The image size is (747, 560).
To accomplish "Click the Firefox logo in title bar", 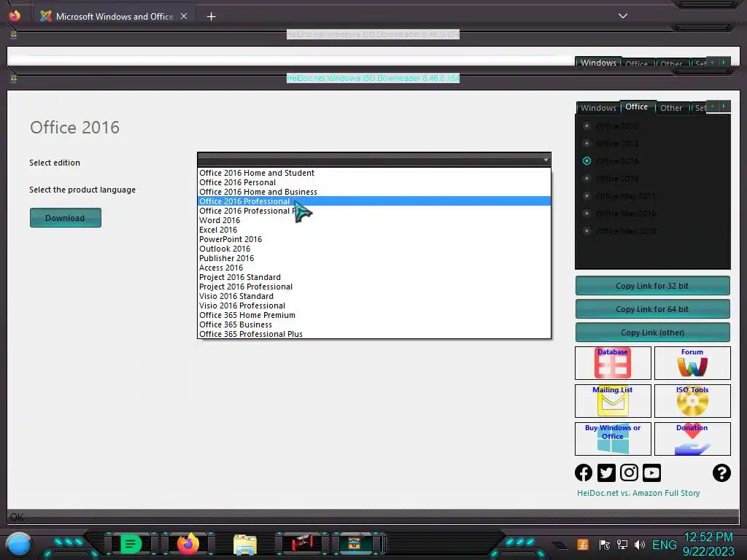I will click(x=15, y=16).
